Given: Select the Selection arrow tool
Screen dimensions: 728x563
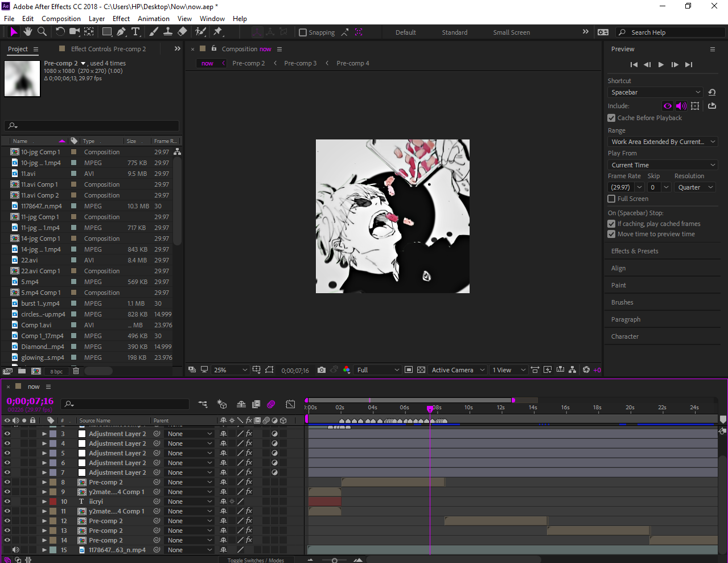Looking at the screenshot, I should point(14,32).
